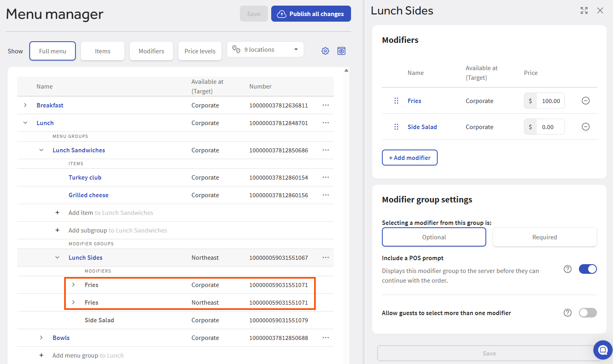Open the 9 locations dropdown
613x364 pixels.
point(265,50)
